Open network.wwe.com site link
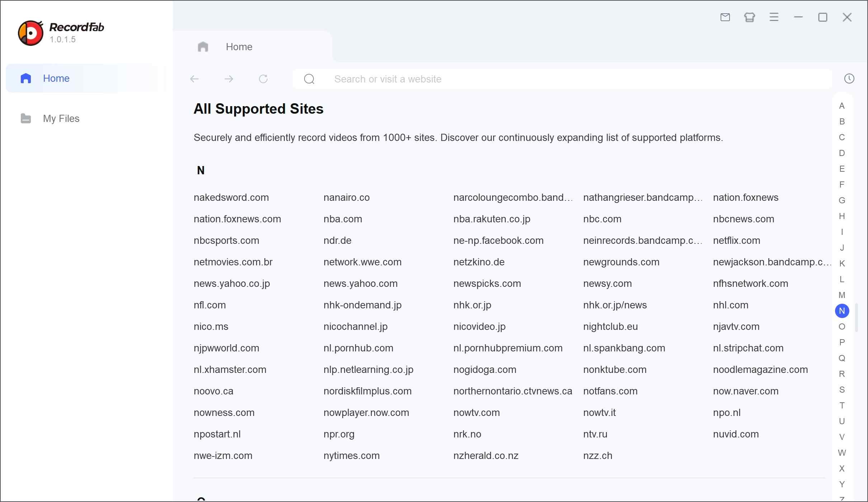Image resolution: width=868 pixels, height=502 pixels. tap(362, 262)
